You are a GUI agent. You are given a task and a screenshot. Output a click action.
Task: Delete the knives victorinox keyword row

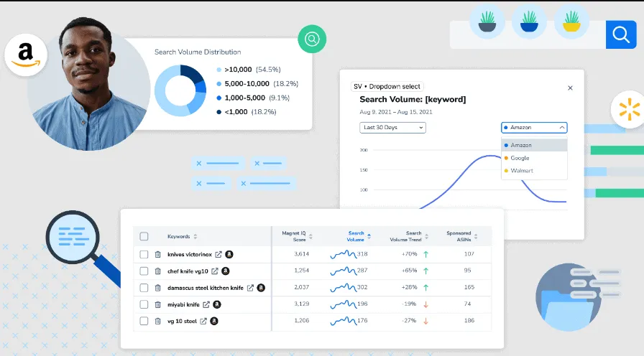(x=157, y=254)
